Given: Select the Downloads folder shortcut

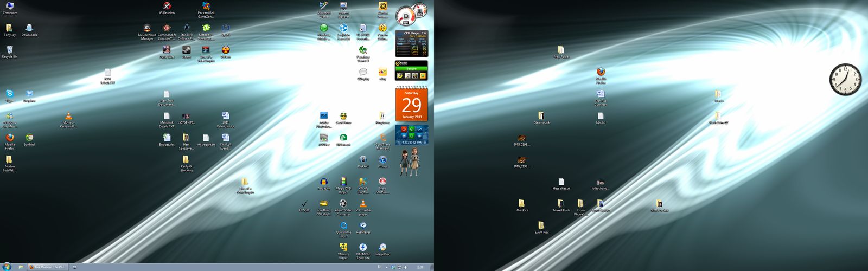Looking at the screenshot, I should tap(29, 30).
